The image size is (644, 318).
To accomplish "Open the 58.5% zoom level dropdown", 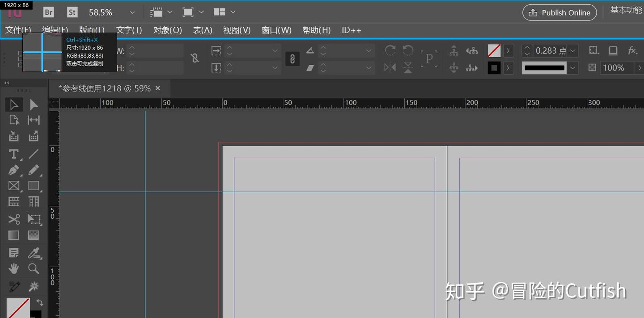I will 131,12.
